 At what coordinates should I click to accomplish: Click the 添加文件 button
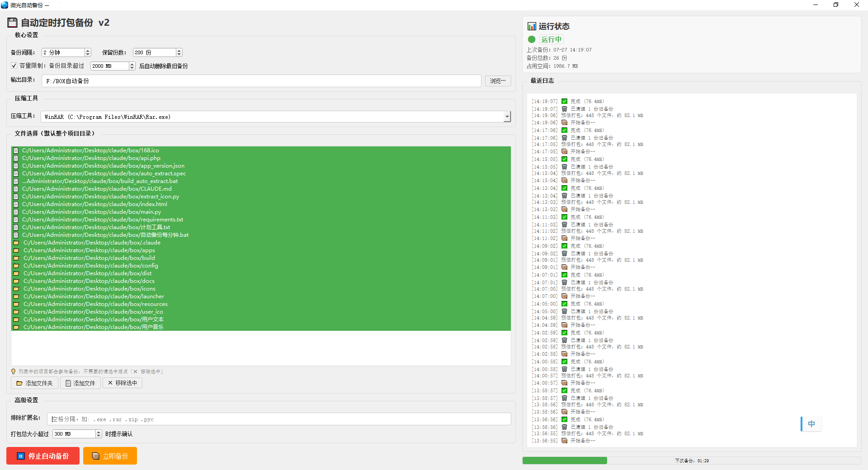click(80, 383)
